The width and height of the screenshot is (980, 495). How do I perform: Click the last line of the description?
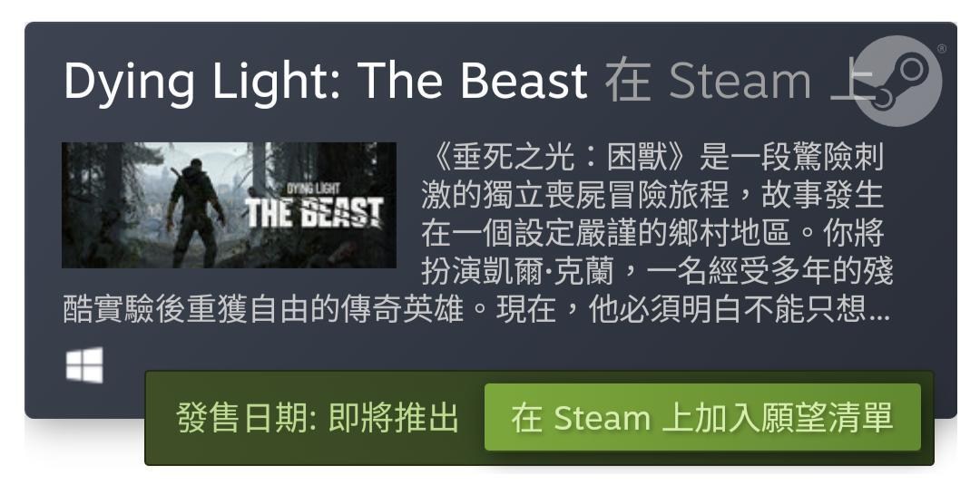coord(477,309)
